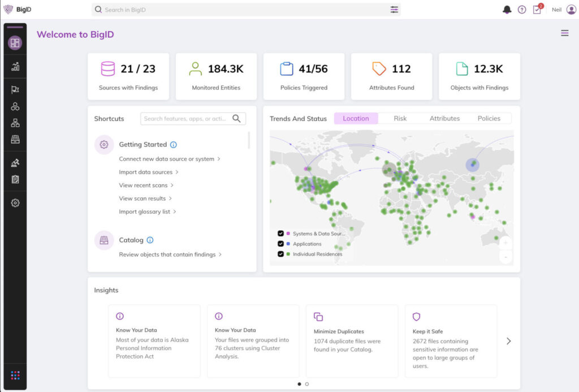
Task: Click the Getting Started heading
Action: click(143, 144)
